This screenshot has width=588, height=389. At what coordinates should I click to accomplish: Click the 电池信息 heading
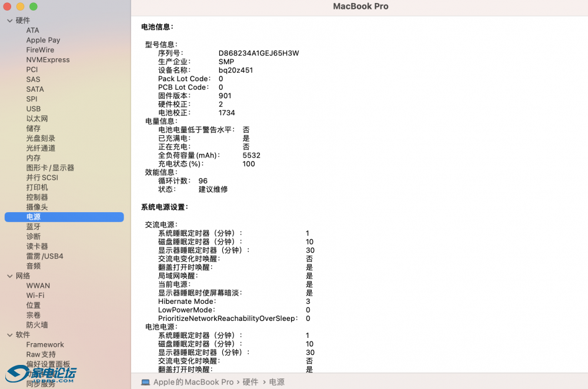[x=157, y=27]
